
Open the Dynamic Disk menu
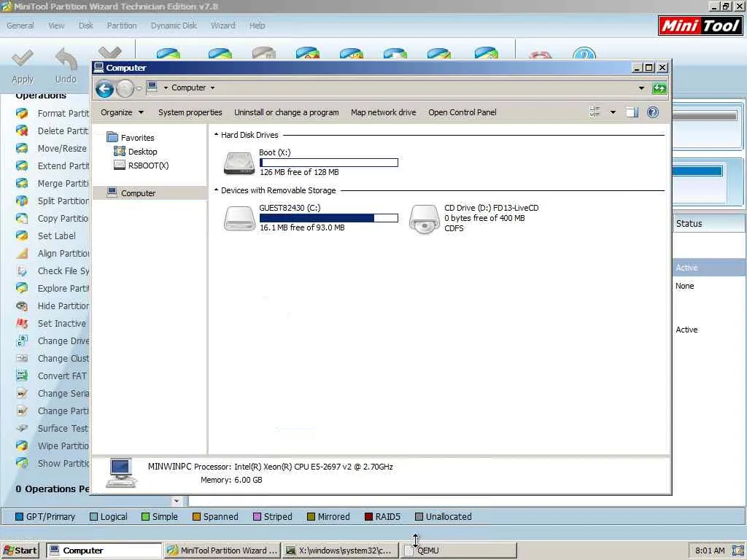174,26
